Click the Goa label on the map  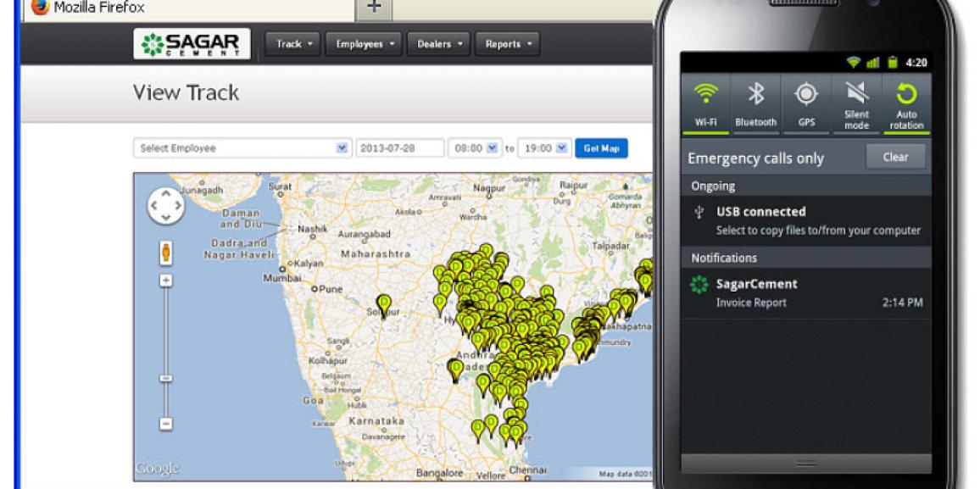[313, 400]
